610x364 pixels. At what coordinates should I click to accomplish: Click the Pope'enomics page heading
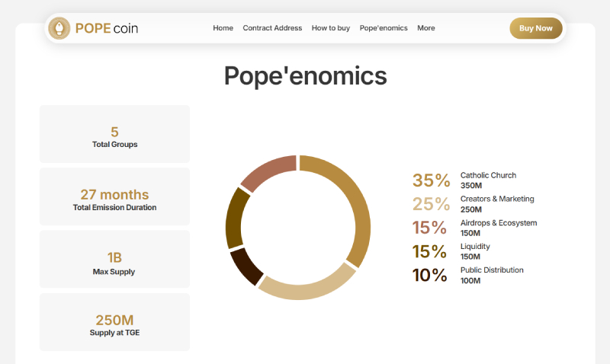click(x=306, y=75)
